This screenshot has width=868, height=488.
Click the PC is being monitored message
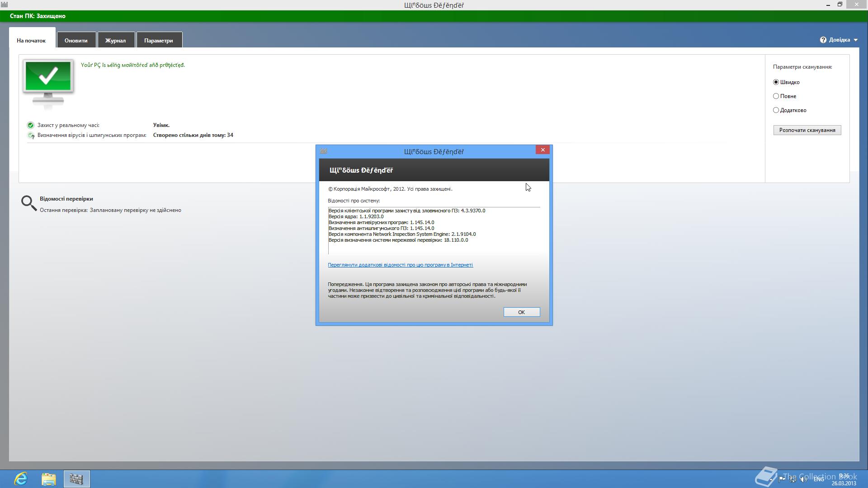tap(132, 65)
